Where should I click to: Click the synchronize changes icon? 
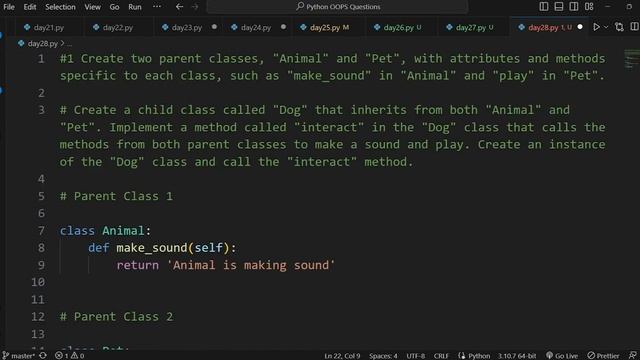point(43,356)
